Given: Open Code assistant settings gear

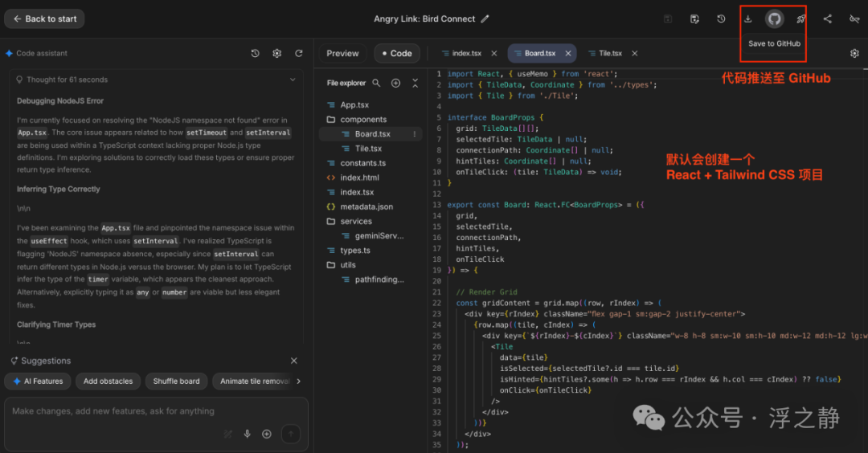Looking at the screenshot, I should [276, 53].
